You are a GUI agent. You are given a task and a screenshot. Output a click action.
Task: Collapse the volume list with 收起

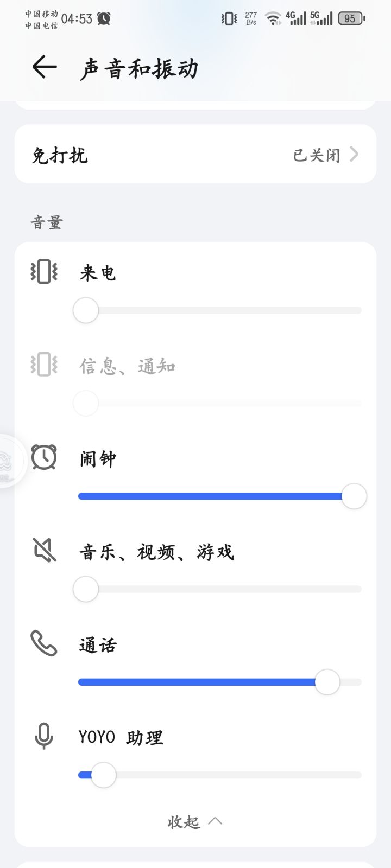184,821
